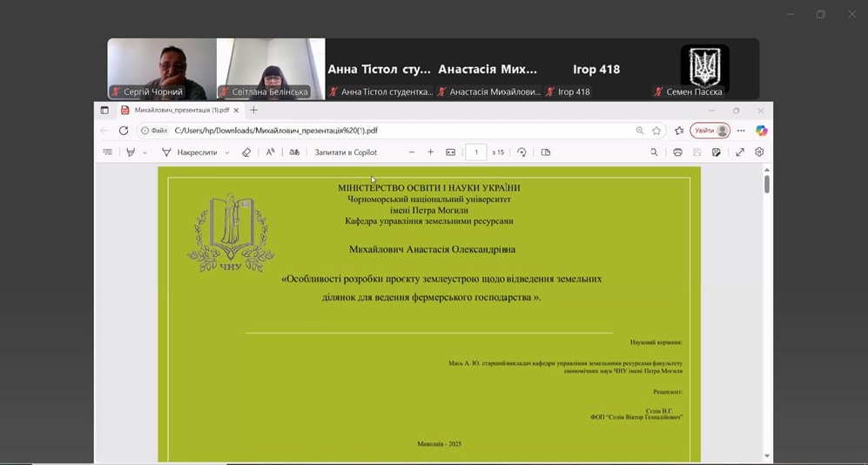Select Анна Тістол студентка participant tile
Image resolution: width=868 pixels, height=465 pixels.
click(380, 69)
